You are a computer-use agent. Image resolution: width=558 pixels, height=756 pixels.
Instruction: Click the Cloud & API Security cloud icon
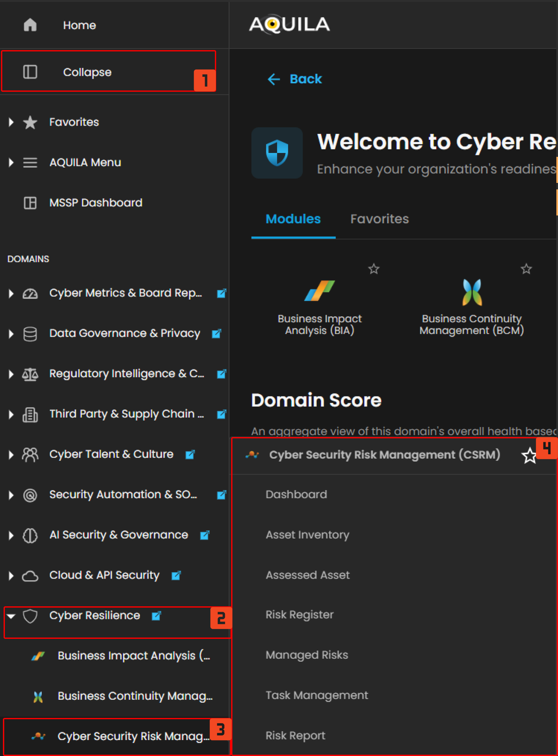[30, 576]
